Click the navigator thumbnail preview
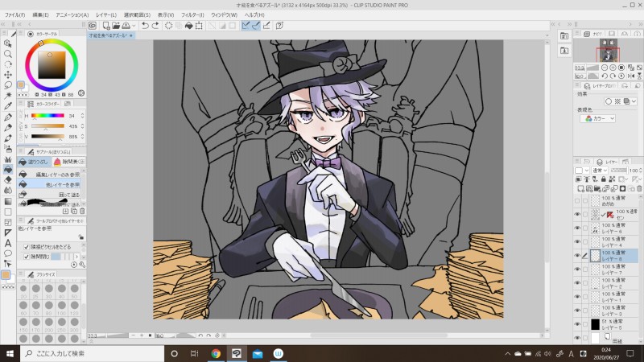The image size is (644, 362). pos(609,50)
